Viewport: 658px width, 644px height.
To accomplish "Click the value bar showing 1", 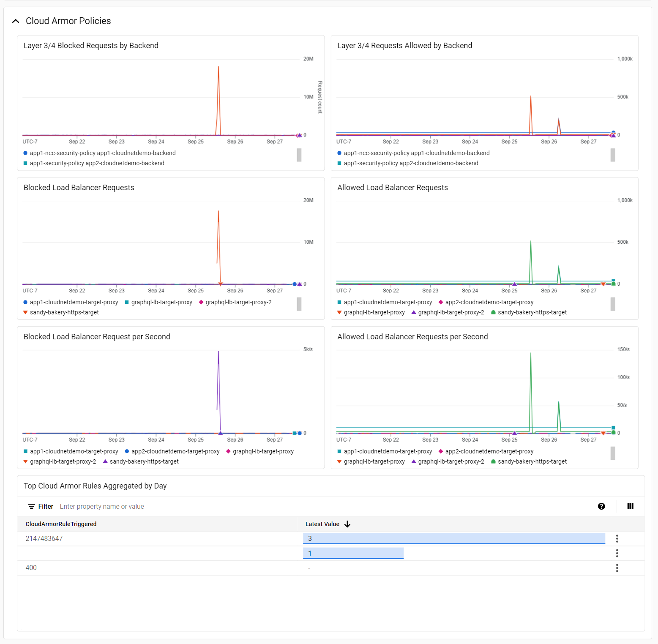I will point(353,553).
